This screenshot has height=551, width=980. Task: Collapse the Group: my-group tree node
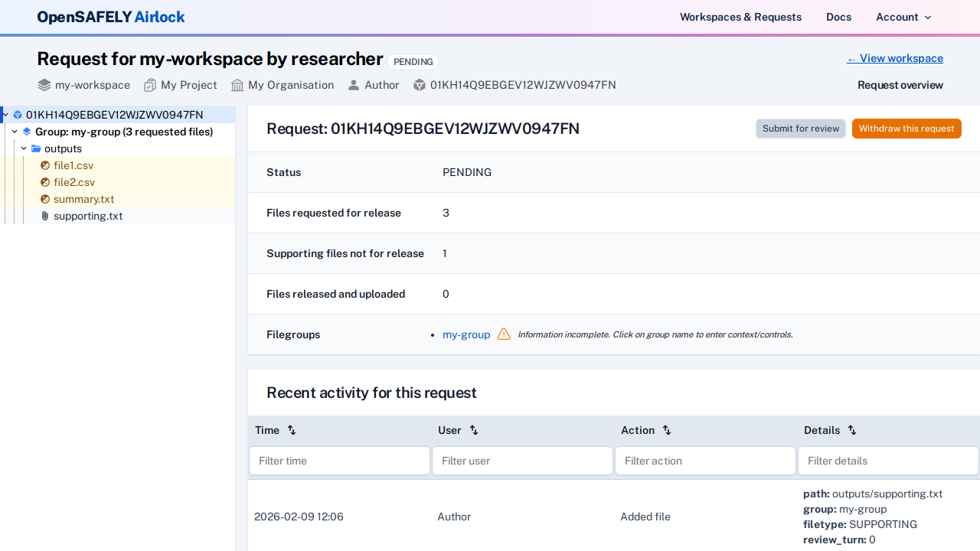point(14,132)
